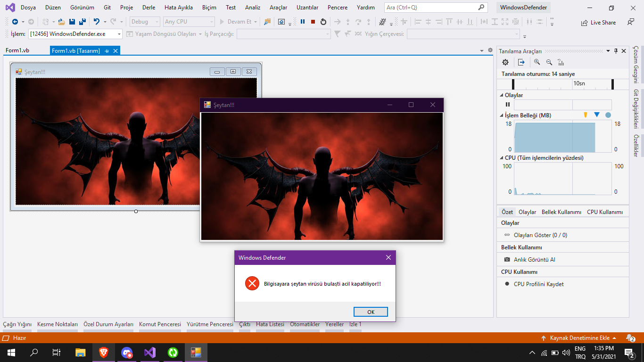Open the Tanılama Araçları window position menu

[608, 51]
